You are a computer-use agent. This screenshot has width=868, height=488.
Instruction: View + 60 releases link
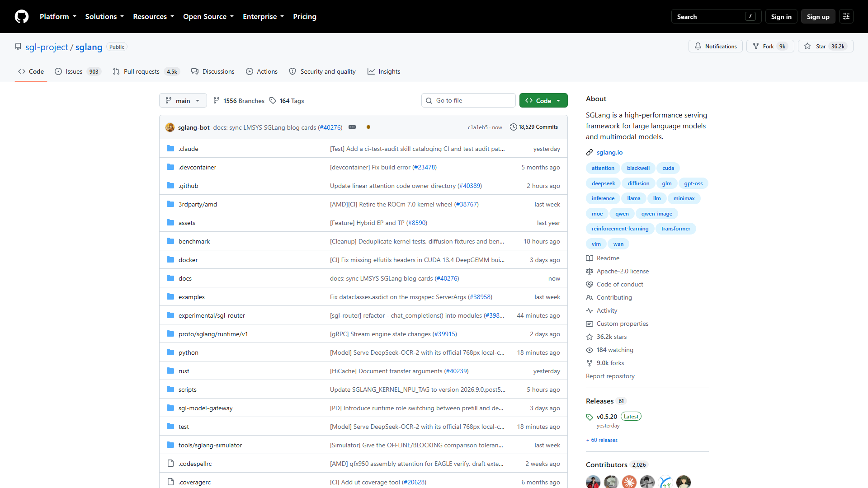602,440
